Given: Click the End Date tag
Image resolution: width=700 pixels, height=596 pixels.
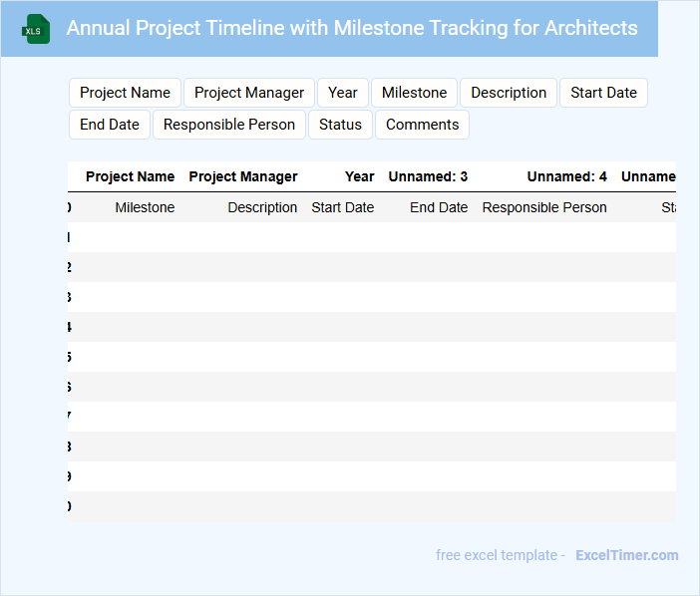Looking at the screenshot, I should pos(110,125).
